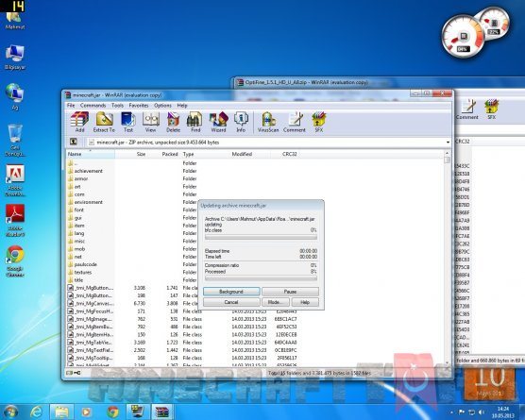The height and width of the screenshot is (420, 525).
Task: Click the Background button in update dialog
Action: pyautogui.click(x=231, y=292)
